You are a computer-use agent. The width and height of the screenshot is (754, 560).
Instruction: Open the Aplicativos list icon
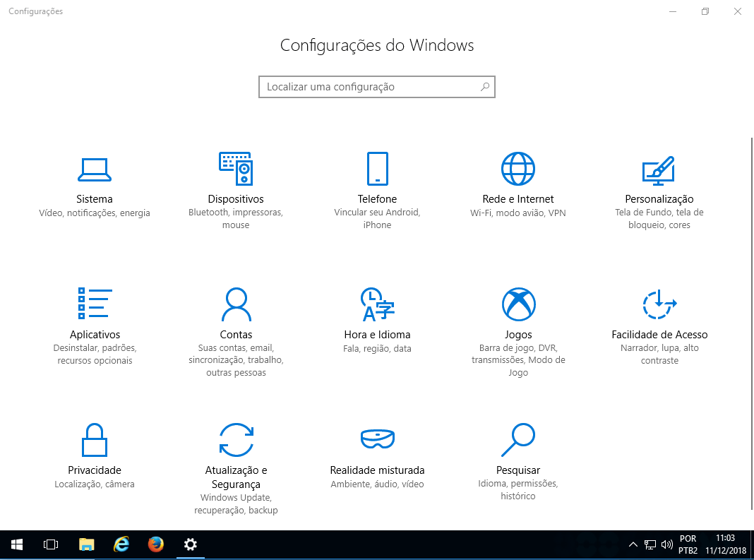point(95,304)
